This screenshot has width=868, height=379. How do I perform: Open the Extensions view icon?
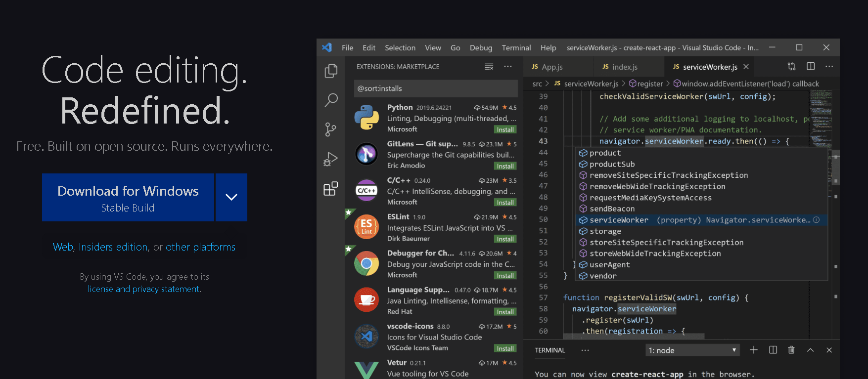point(330,188)
